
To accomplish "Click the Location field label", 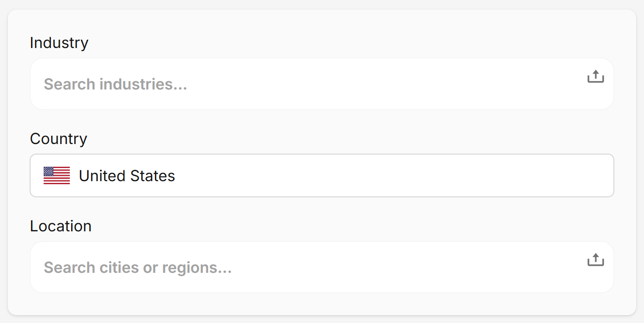I will point(61,226).
